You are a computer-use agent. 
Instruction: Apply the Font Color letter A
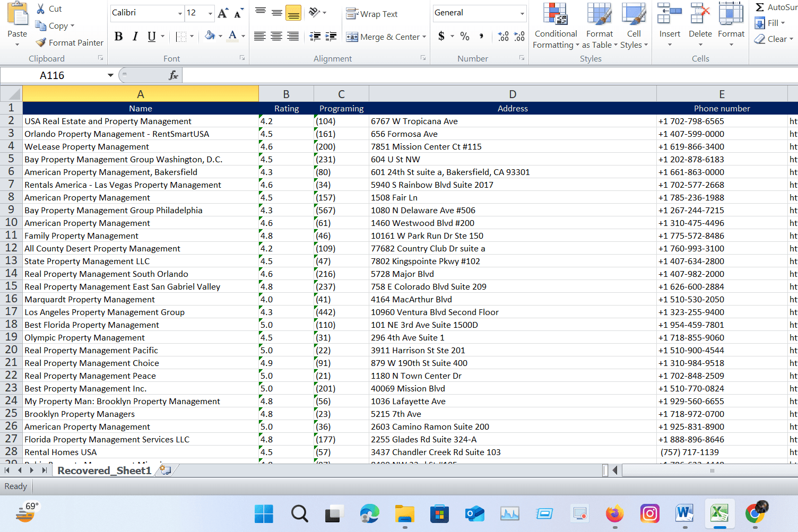(x=232, y=36)
